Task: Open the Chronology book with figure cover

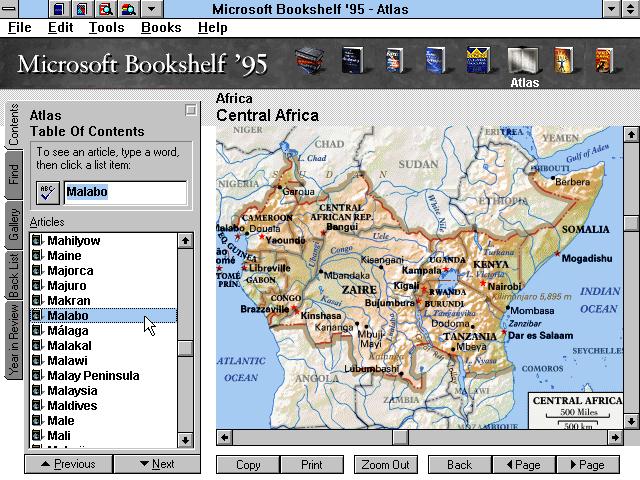Action: tap(563, 60)
